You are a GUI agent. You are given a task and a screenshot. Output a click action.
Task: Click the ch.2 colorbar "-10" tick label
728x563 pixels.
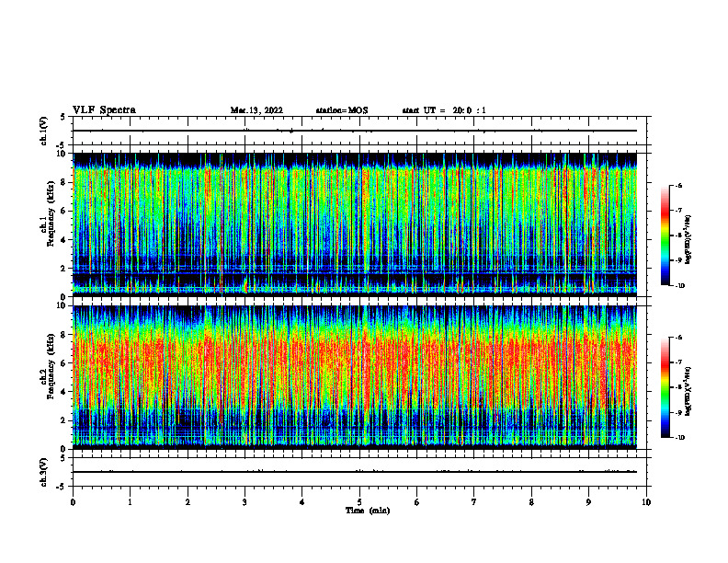(x=679, y=437)
